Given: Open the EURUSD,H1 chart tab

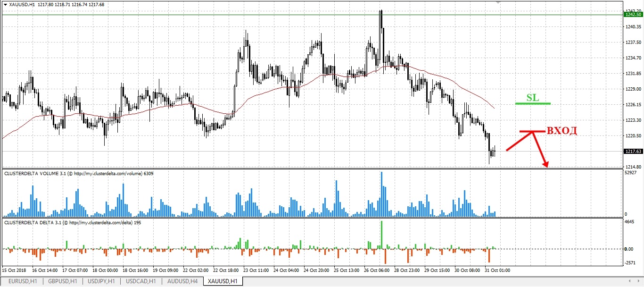Looking at the screenshot, I should click(x=22, y=281).
